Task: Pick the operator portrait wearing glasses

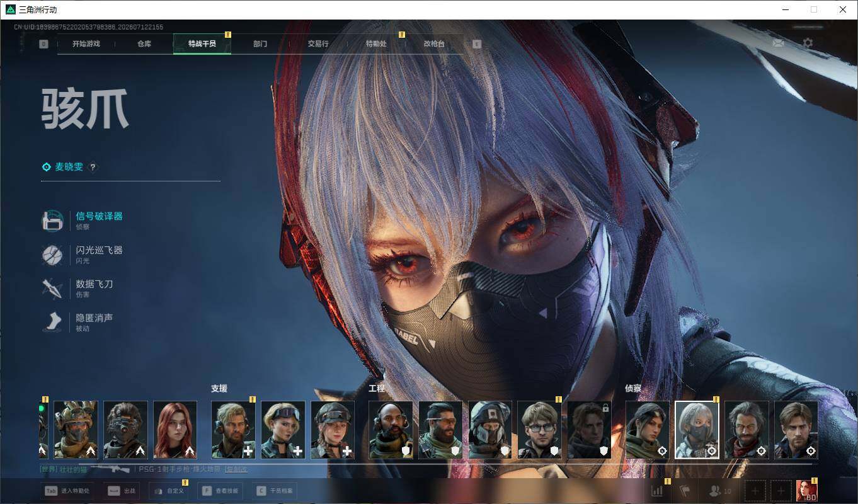Action: 540,430
